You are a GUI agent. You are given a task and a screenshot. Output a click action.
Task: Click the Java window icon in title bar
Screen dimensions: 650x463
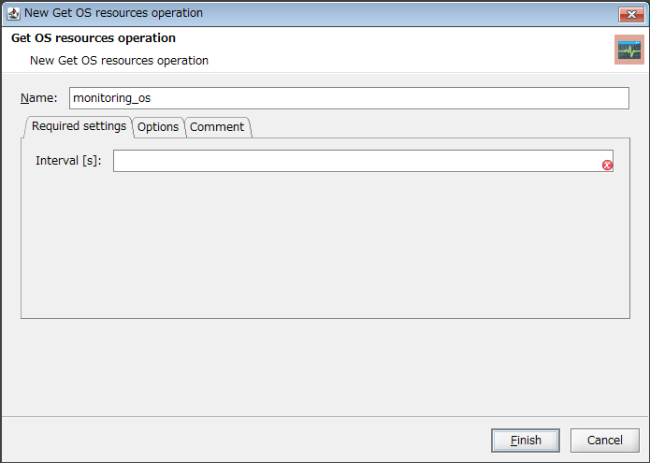tap(13, 13)
